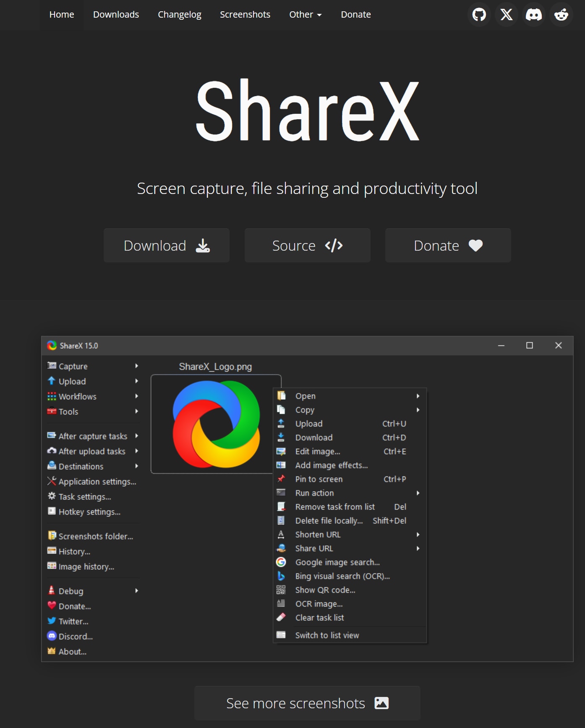
Task: Click the Upload arrow icon in sidebar
Action: (x=52, y=381)
